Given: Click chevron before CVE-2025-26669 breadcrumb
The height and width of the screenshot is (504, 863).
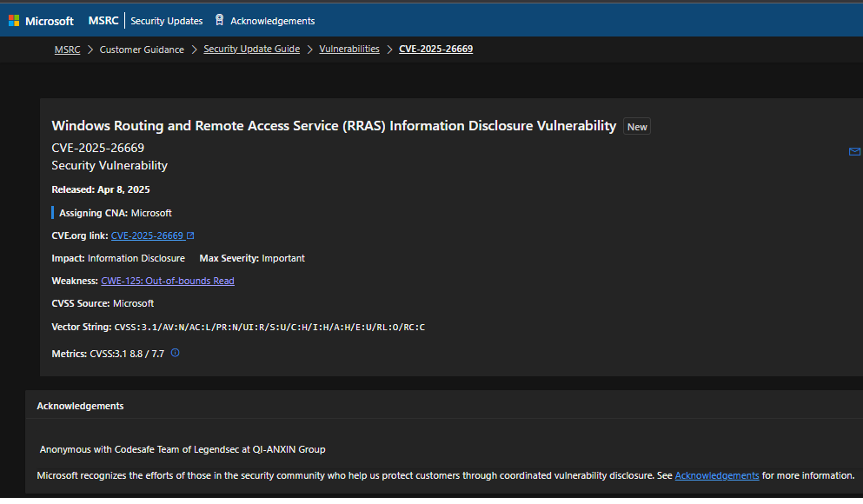Looking at the screenshot, I should pyautogui.click(x=389, y=50).
